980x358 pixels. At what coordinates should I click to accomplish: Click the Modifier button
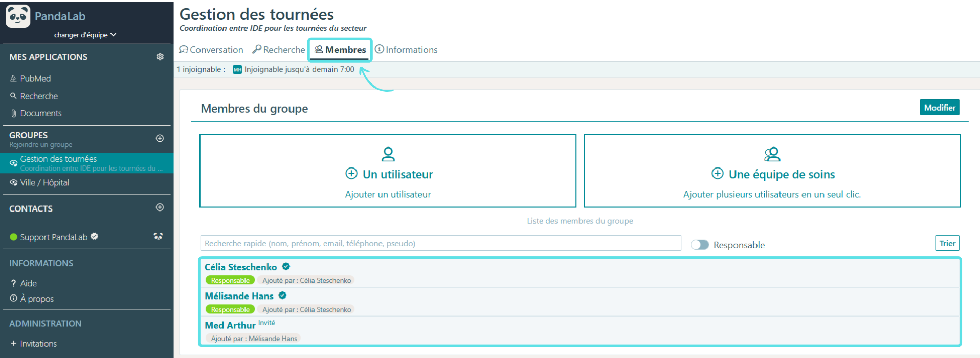(939, 108)
